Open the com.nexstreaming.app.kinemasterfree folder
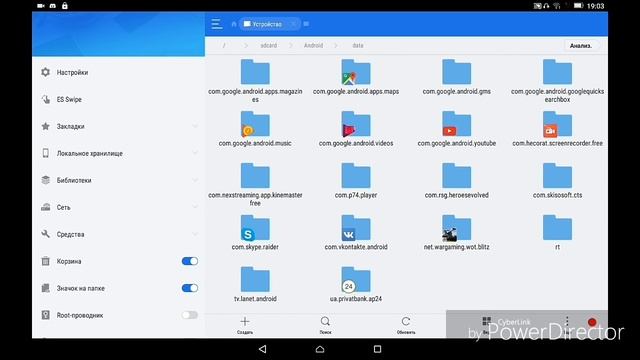The height and width of the screenshot is (360, 640). [255, 184]
